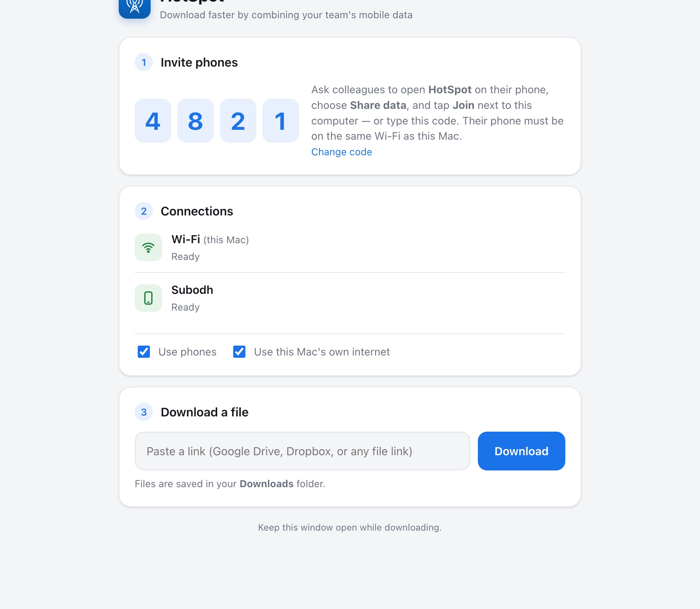
Task: Click the Change code link
Action: 342,152
